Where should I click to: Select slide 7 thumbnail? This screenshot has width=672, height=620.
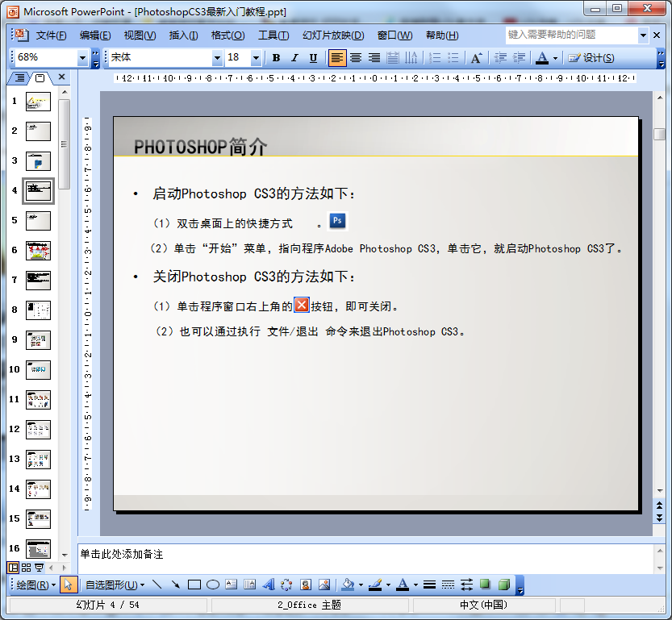click(38, 281)
